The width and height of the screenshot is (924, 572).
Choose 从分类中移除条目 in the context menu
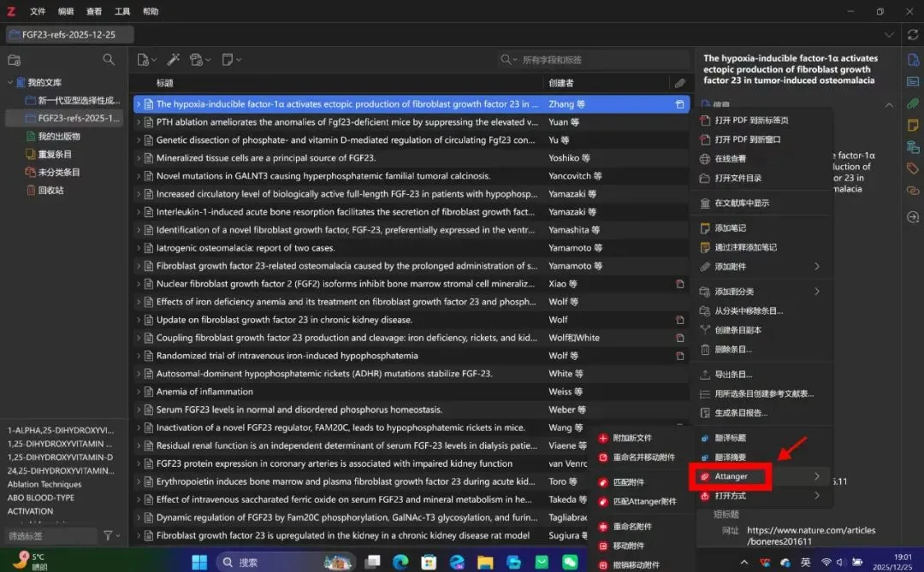coord(762,311)
